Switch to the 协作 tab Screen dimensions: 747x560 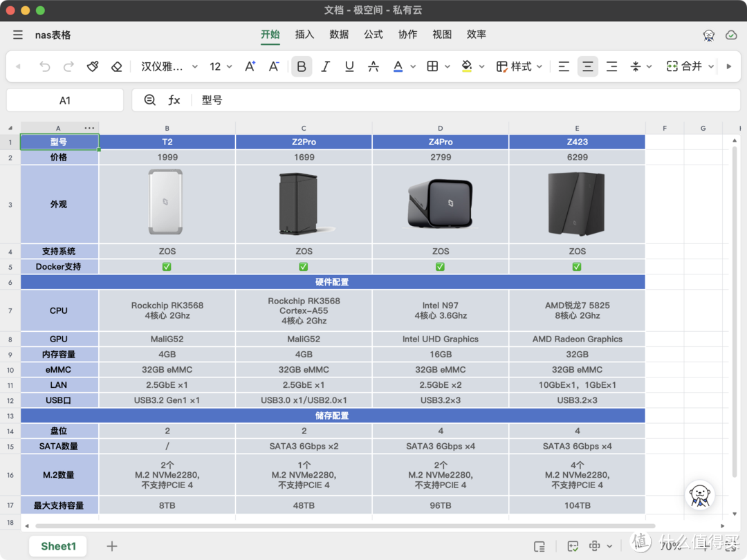click(407, 35)
